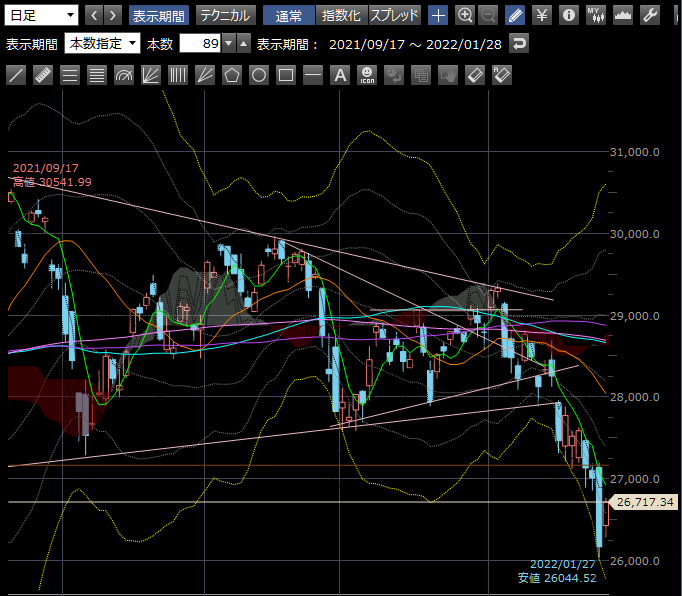682x596 pixels.
Task: Open the テクニカル tab
Action: click(x=224, y=15)
